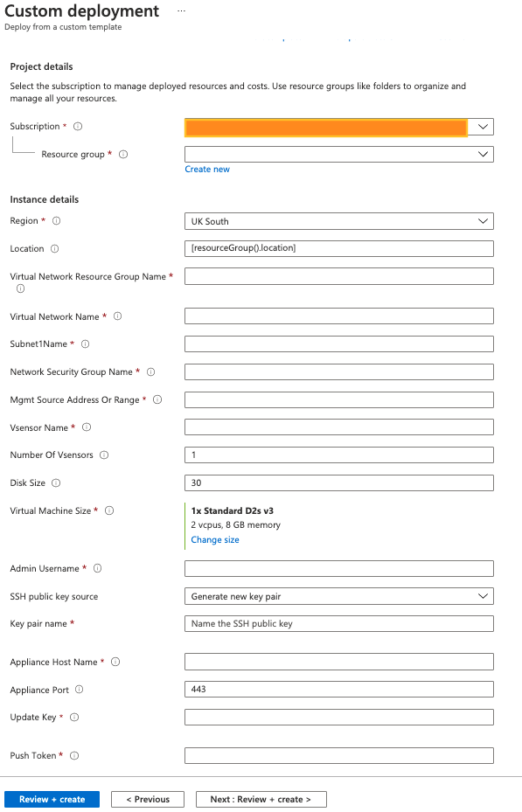The width and height of the screenshot is (522, 812).
Task: Expand the Region dropdown showing UK South
Action: click(339, 221)
